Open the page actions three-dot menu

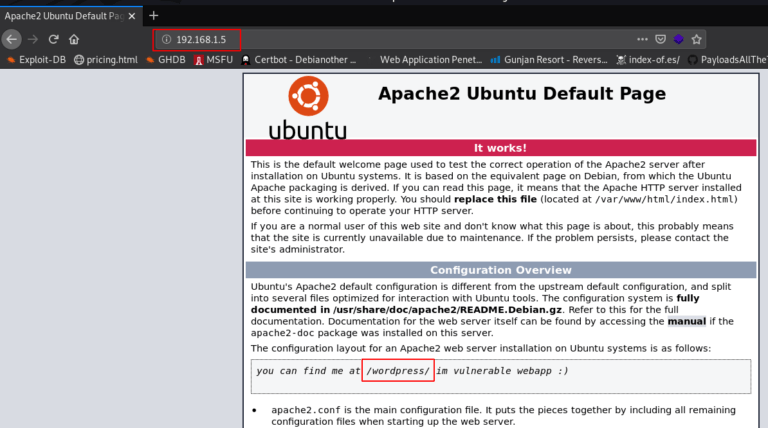pyautogui.click(x=641, y=39)
